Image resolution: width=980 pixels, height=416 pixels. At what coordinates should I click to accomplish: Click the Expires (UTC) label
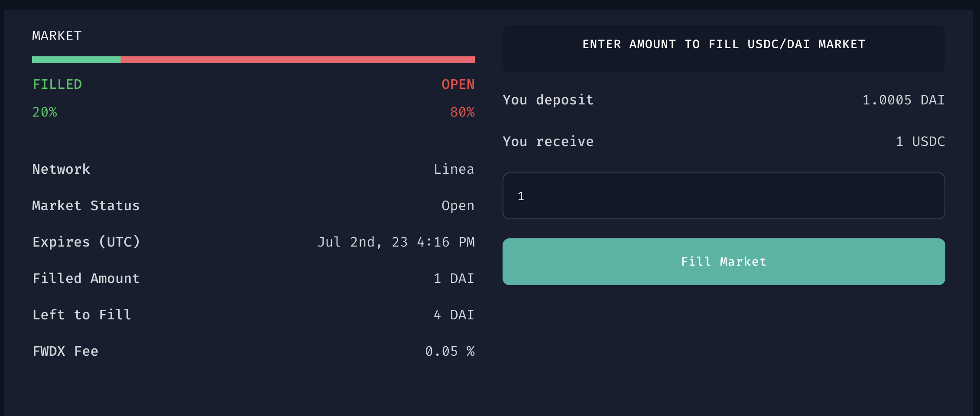pos(86,242)
